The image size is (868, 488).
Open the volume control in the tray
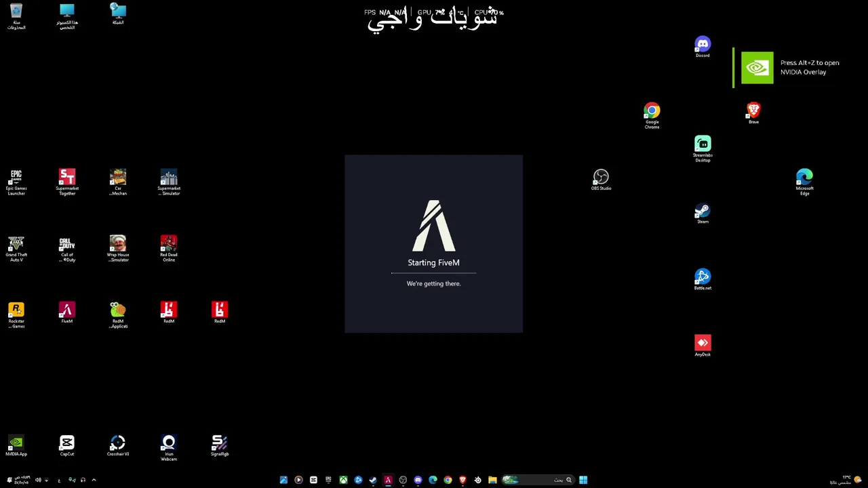(x=38, y=480)
